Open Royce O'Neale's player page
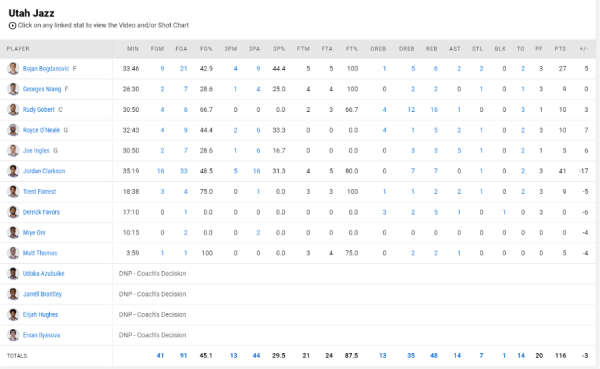This screenshot has height=369, width=600. click(41, 130)
